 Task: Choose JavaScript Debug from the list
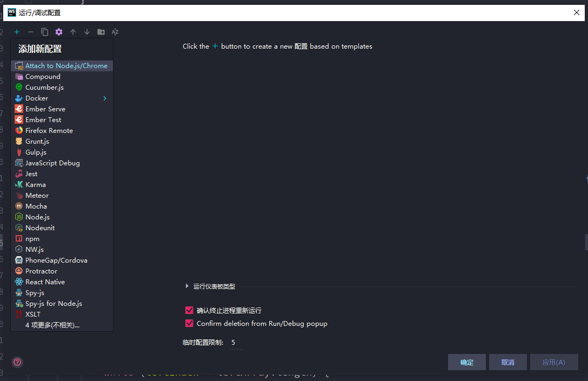[x=62, y=163]
